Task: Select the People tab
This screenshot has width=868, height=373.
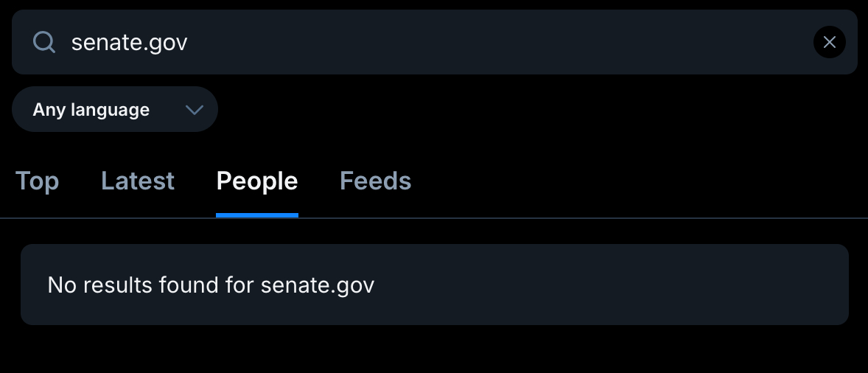Action: [256, 181]
